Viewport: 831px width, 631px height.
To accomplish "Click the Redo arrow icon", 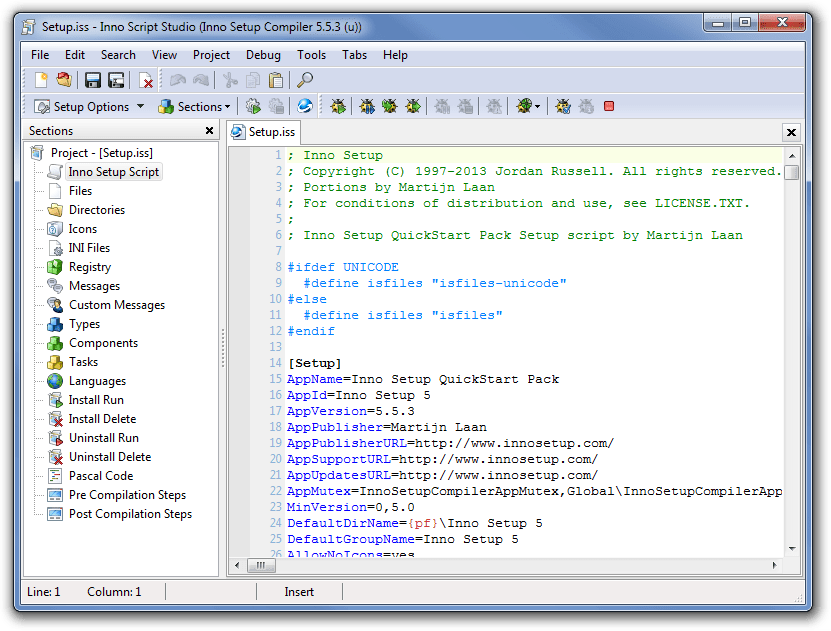I will pos(201,80).
